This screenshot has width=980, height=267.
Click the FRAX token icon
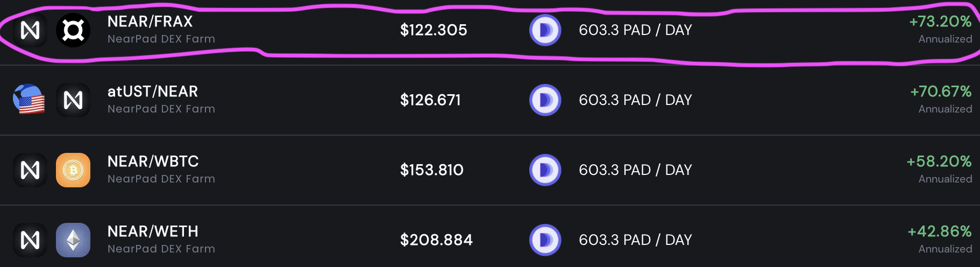tap(73, 30)
